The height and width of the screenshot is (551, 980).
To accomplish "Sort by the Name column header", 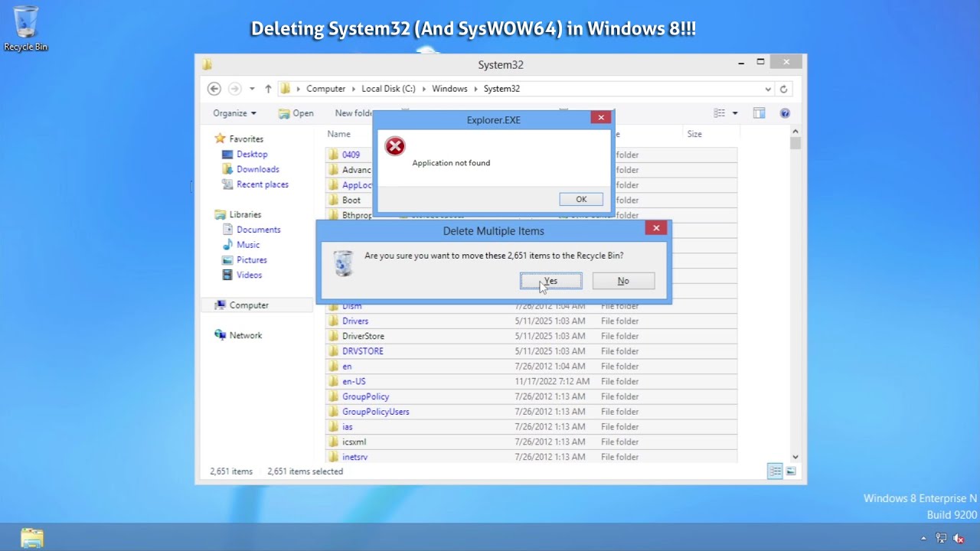I will coord(338,134).
